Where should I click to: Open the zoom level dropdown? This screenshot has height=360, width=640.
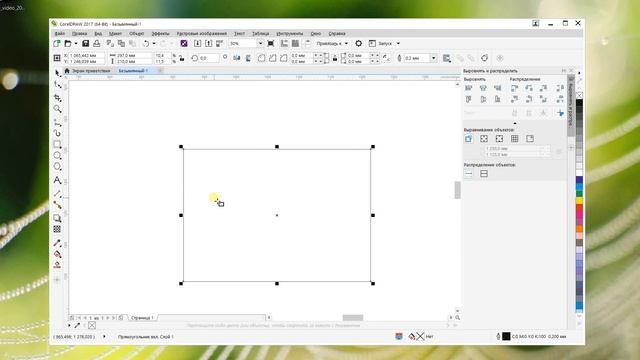coord(260,43)
